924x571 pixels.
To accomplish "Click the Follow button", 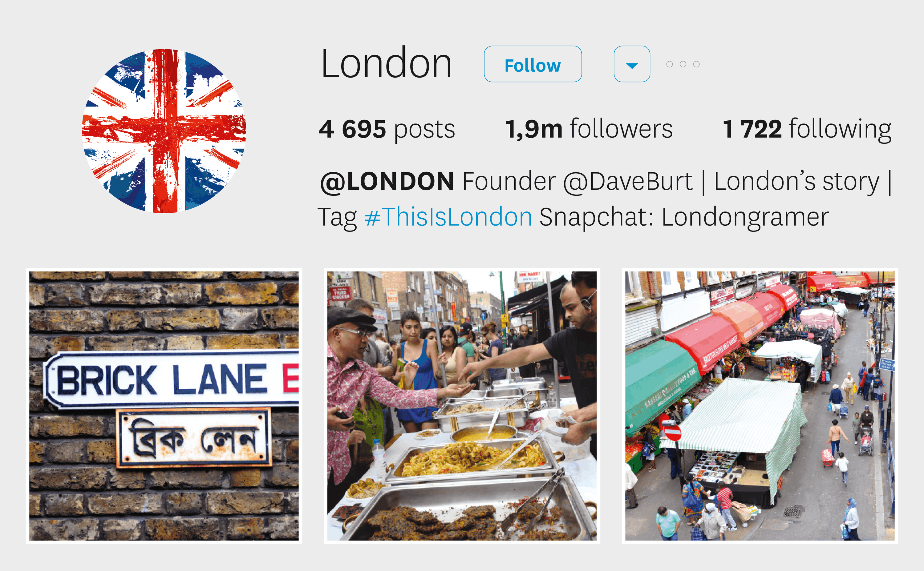I will coord(533,64).
